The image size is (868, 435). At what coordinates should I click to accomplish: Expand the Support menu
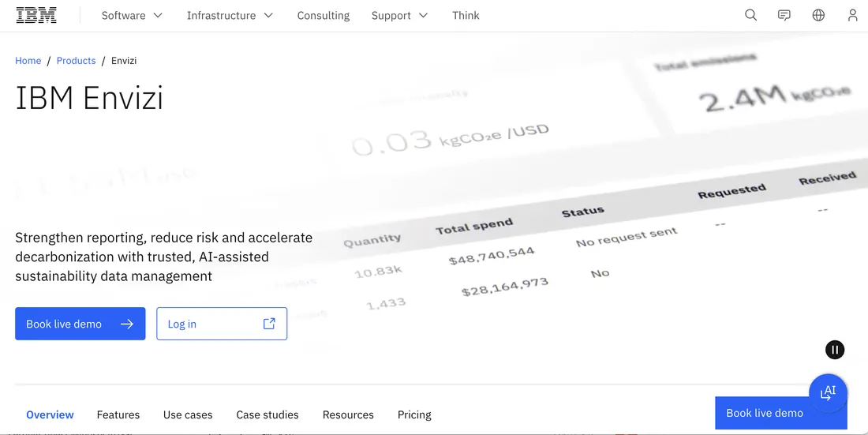coord(400,16)
